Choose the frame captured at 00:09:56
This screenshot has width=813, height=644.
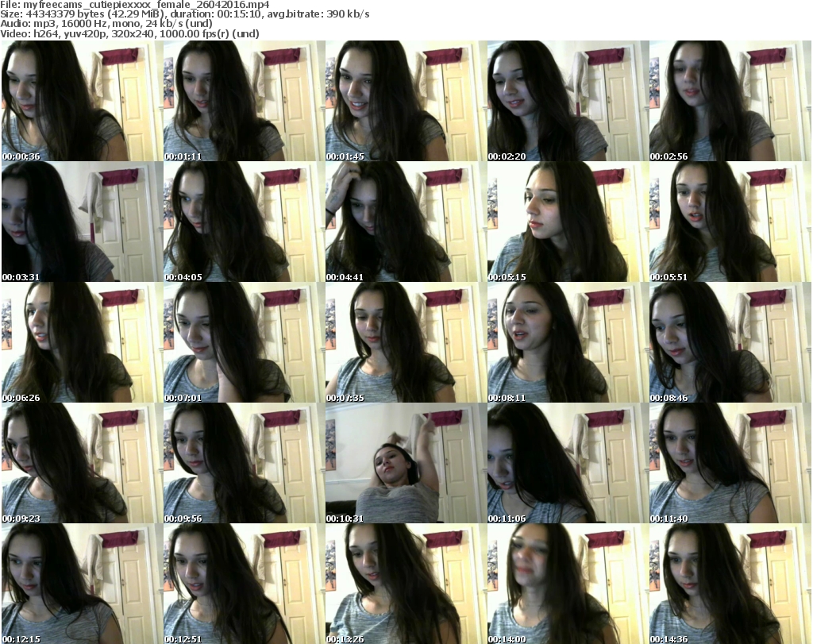point(244,463)
